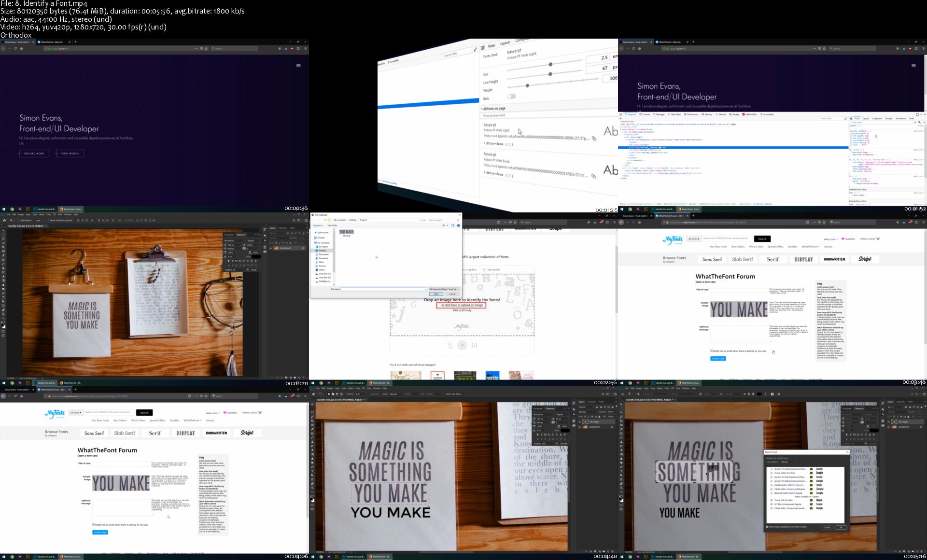The image size is (927, 560).
Task: Toggle Italic switch in fonts panel, frame 00:01:26
Action: pos(511,96)
